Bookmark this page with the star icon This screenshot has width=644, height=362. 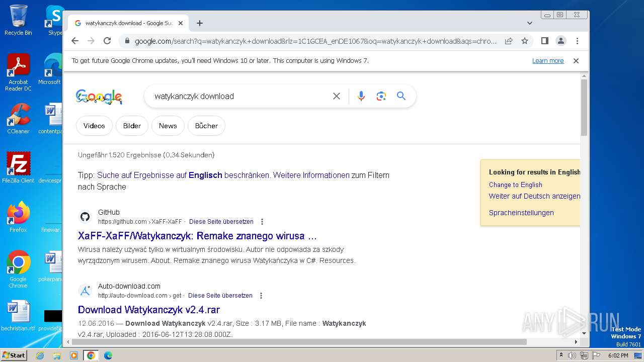pyautogui.click(x=525, y=41)
